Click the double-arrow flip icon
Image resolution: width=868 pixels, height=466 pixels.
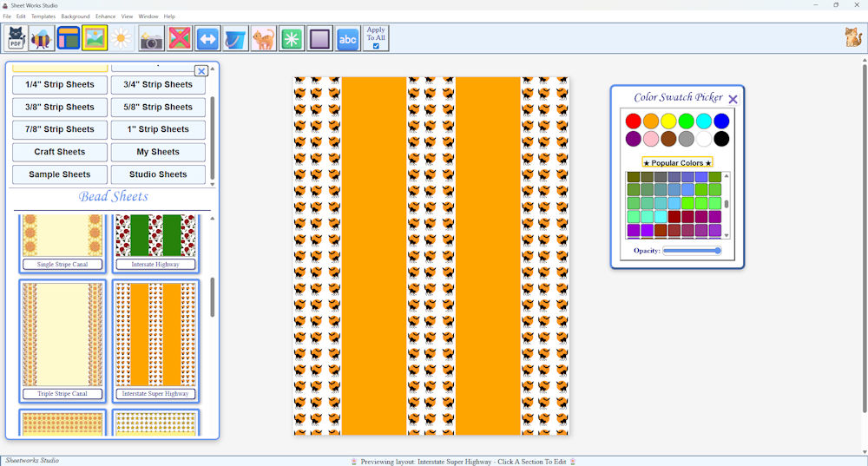(x=207, y=38)
